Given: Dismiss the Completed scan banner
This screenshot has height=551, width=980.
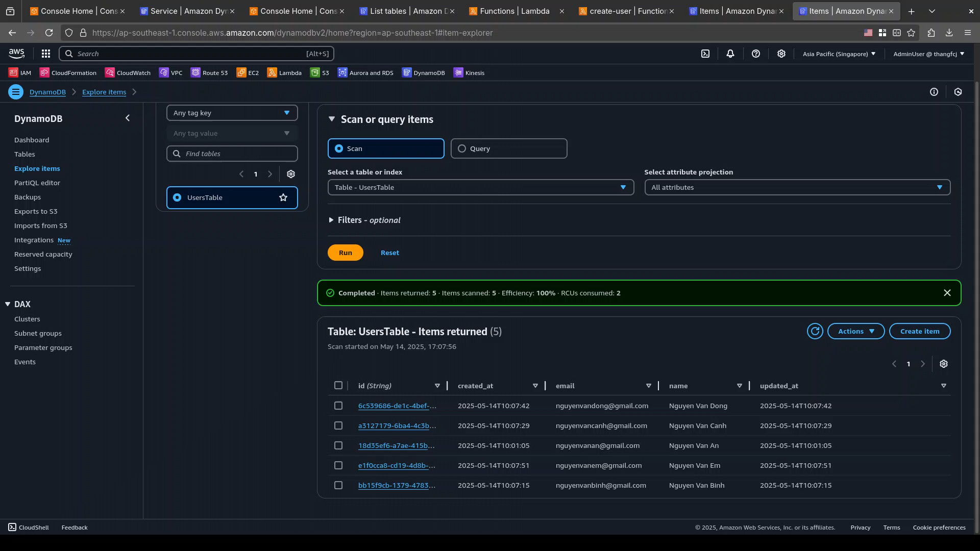Looking at the screenshot, I should point(947,293).
